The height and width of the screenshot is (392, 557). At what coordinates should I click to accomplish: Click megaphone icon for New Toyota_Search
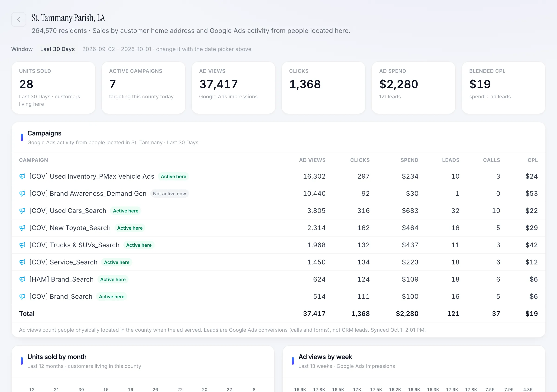pos(22,228)
